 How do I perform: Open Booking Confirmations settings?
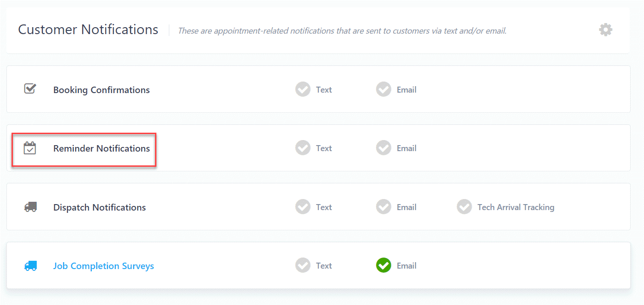(101, 90)
